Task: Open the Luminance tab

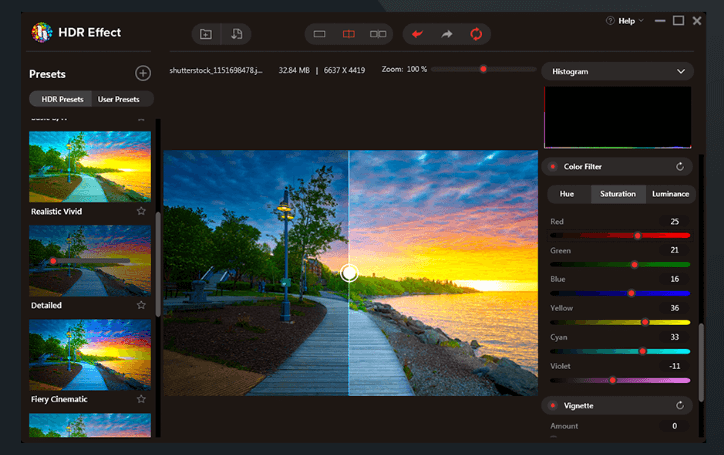Action: (670, 194)
